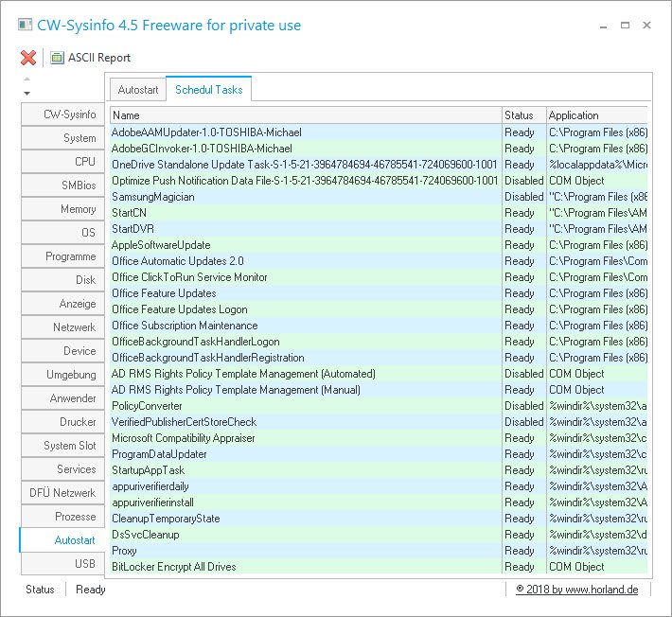The width and height of the screenshot is (672, 617).
Task: Switch to the Autostart tab
Action: pos(137,90)
